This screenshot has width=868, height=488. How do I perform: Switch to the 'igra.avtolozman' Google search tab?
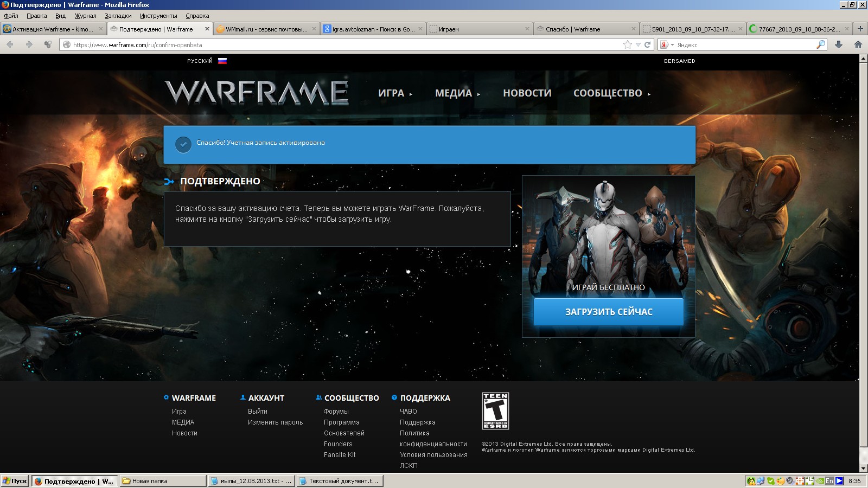pyautogui.click(x=373, y=29)
